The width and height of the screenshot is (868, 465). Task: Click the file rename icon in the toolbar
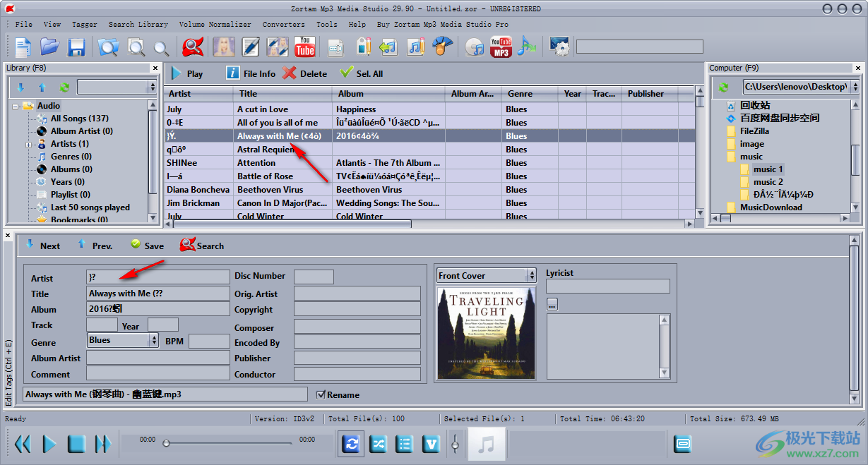pyautogui.click(x=335, y=47)
